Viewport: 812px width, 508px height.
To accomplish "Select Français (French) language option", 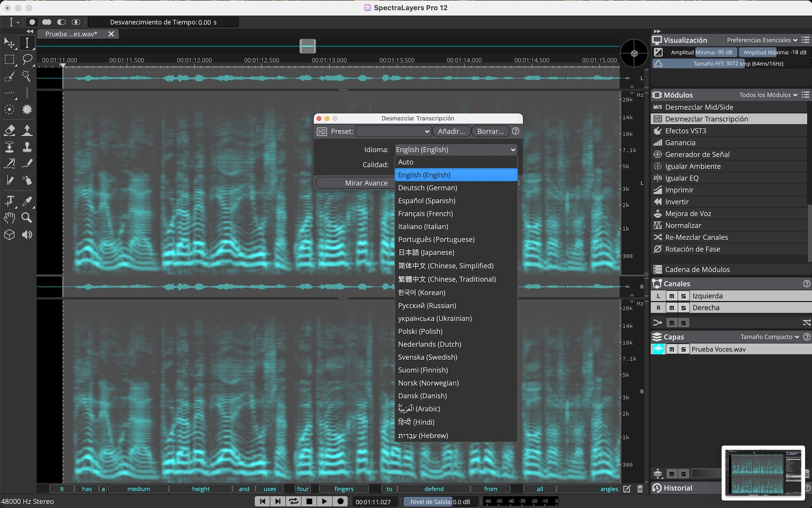I will [x=425, y=214].
